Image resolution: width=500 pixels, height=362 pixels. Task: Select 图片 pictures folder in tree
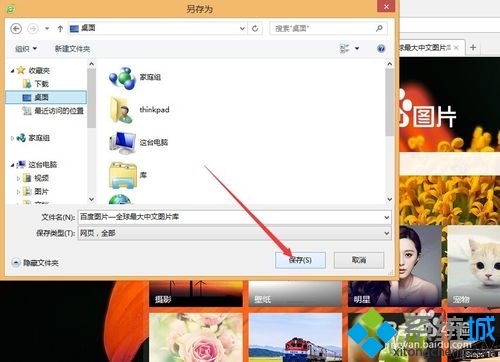point(36,192)
